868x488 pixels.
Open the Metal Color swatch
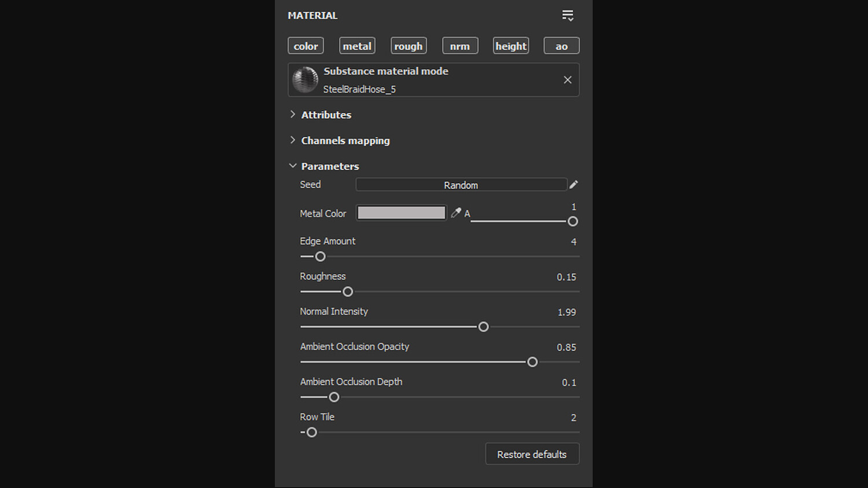point(401,213)
